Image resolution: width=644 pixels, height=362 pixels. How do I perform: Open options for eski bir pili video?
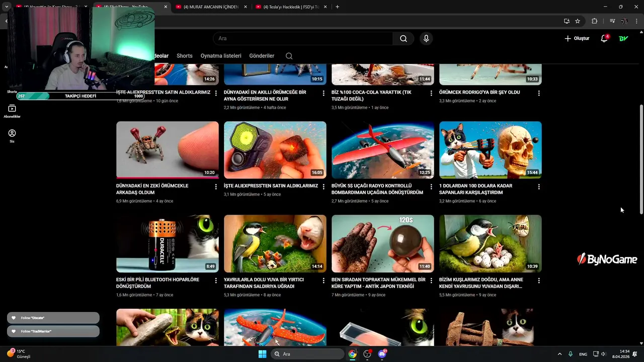(216, 281)
